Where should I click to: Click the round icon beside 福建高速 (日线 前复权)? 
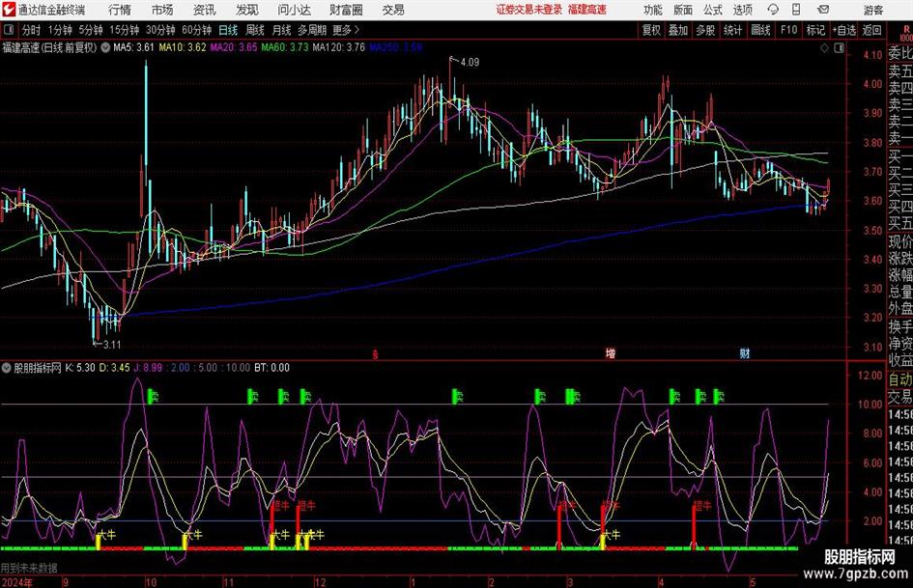pos(104,46)
